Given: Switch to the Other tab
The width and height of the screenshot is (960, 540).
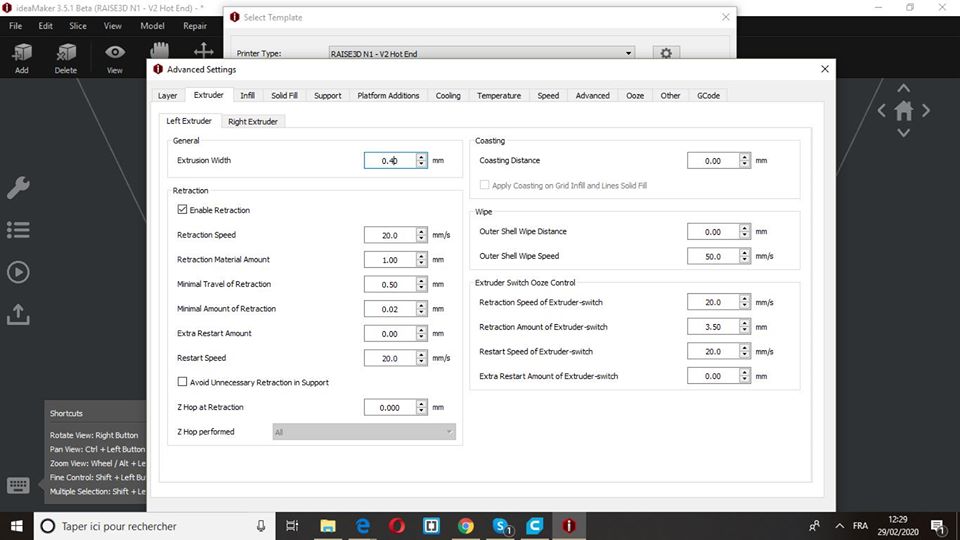Looking at the screenshot, I should [670, 96].
